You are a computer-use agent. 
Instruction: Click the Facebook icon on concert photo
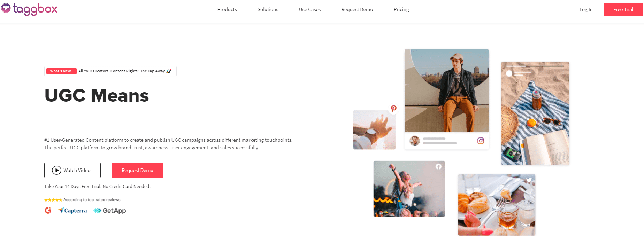(438, 167)
